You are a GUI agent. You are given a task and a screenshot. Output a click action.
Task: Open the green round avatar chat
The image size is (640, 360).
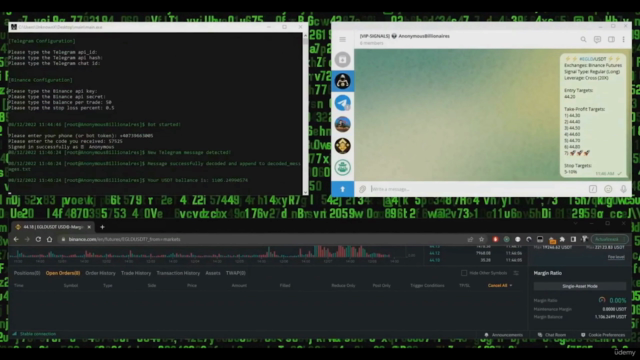point(342,167)
